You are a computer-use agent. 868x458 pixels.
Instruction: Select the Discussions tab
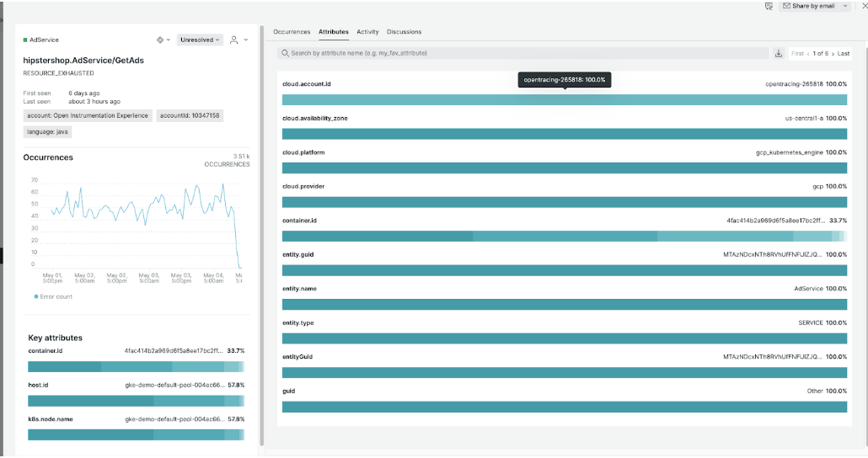point(404,32)
